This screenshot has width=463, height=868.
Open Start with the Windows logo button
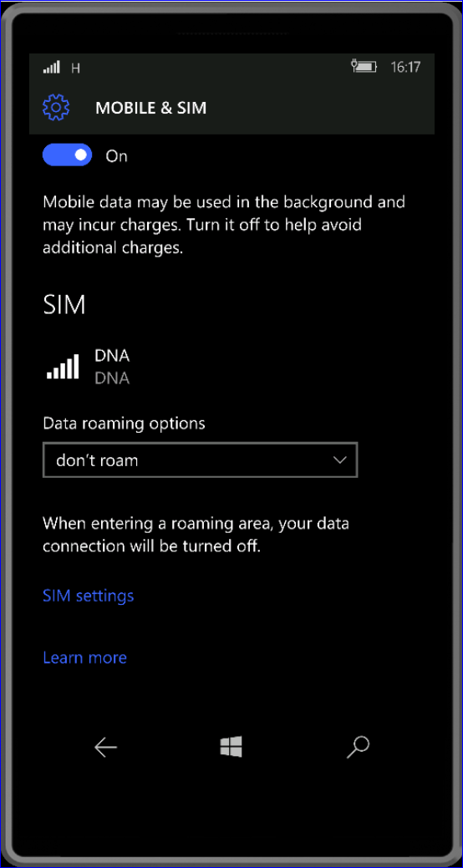coord(231,748)
